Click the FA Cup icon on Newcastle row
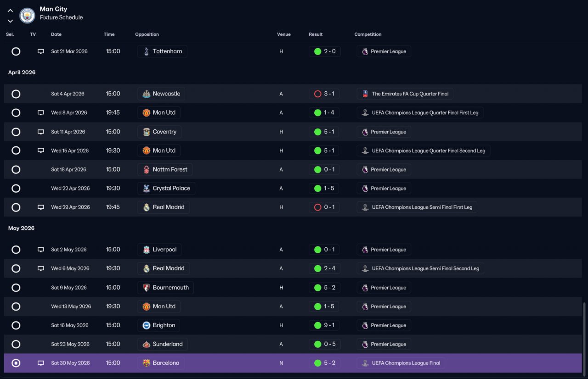The width and height of the screenshot is (588, 379). click(x=365, y=94)
